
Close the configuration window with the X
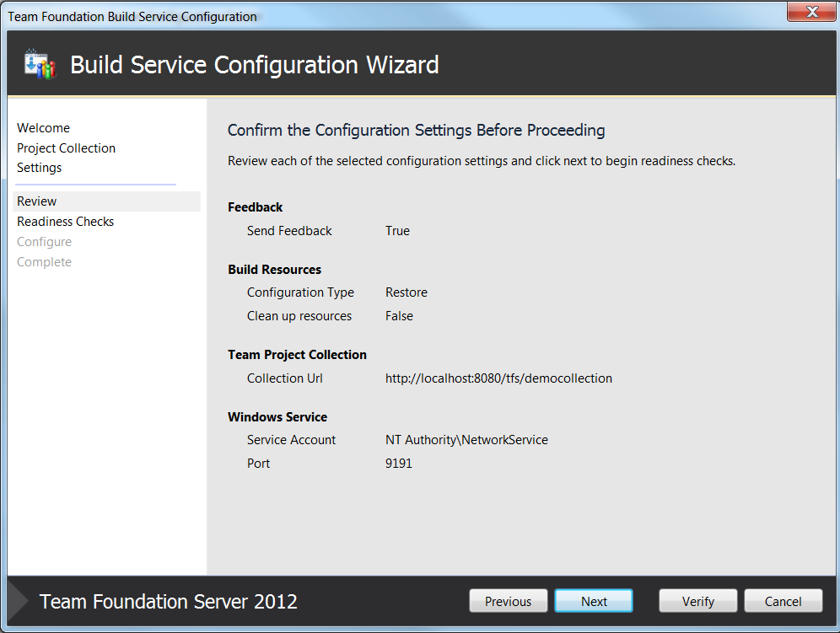(811, 11)
